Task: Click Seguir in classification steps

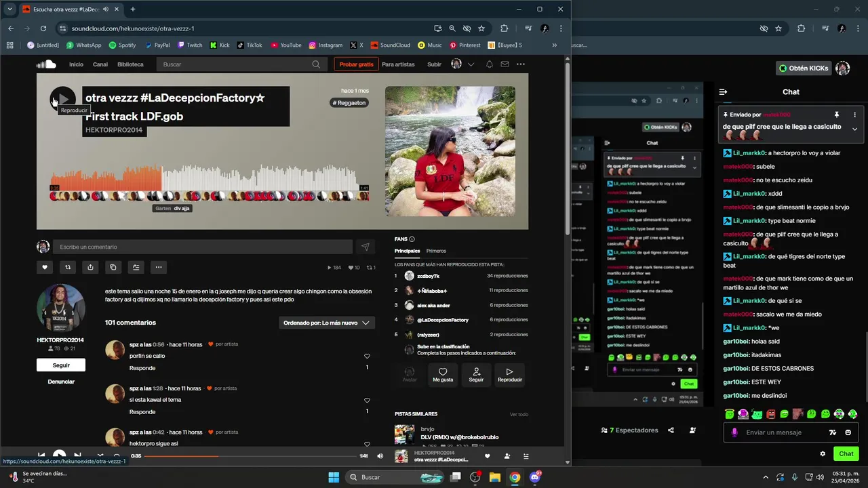Action: coord(476,375)
